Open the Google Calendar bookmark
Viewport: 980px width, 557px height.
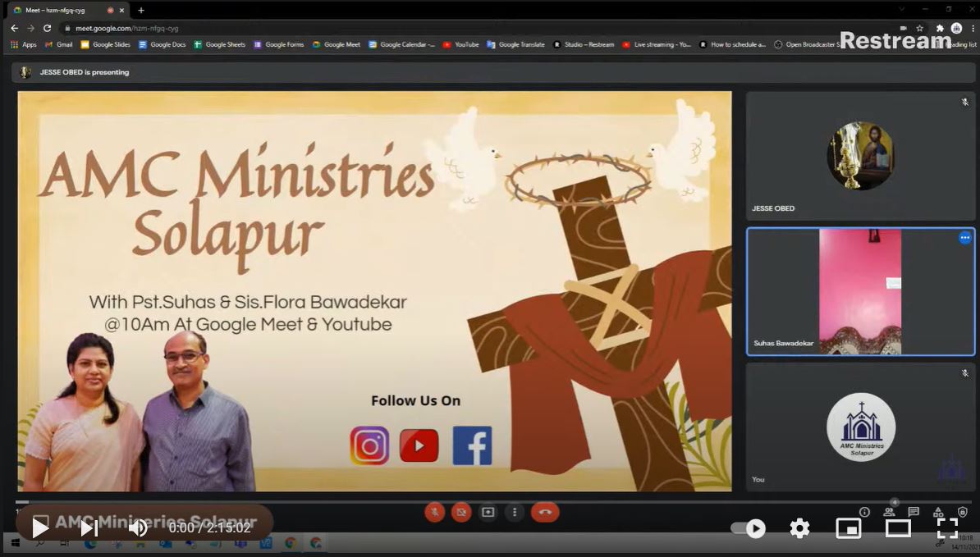(402, 44)
